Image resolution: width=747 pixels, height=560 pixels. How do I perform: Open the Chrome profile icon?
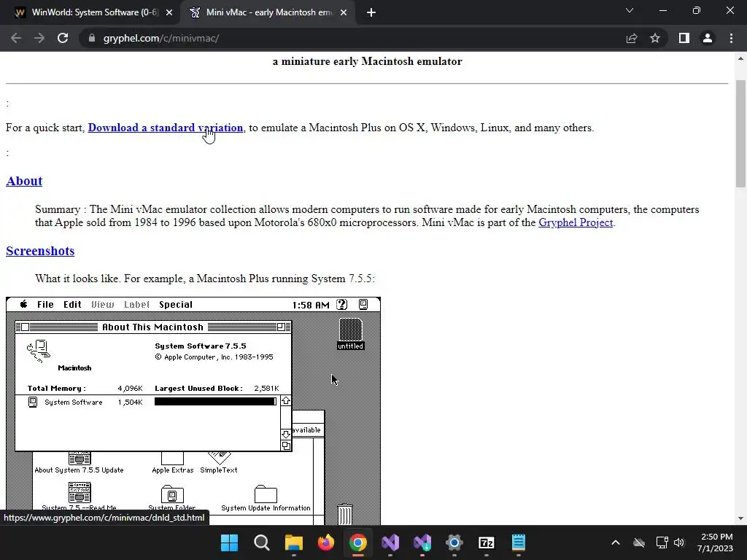pos(708,38)
